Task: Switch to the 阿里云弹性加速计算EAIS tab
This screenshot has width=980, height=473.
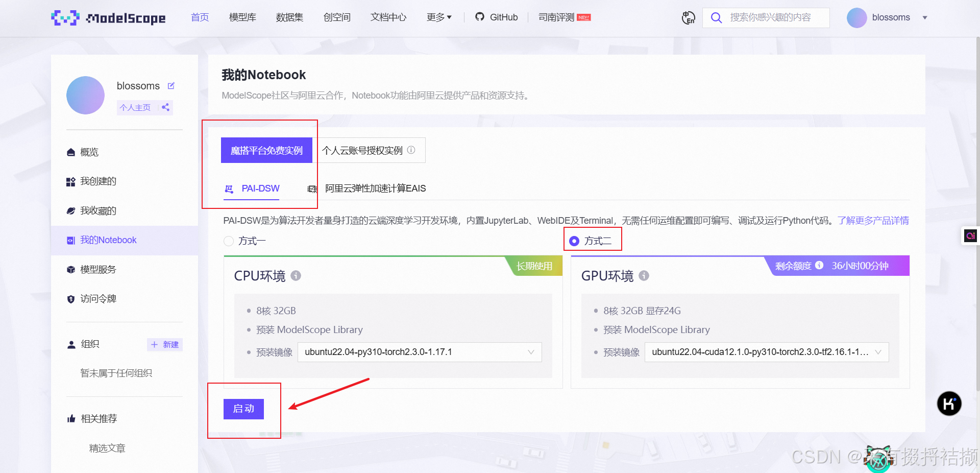Action: click(367, 188)
